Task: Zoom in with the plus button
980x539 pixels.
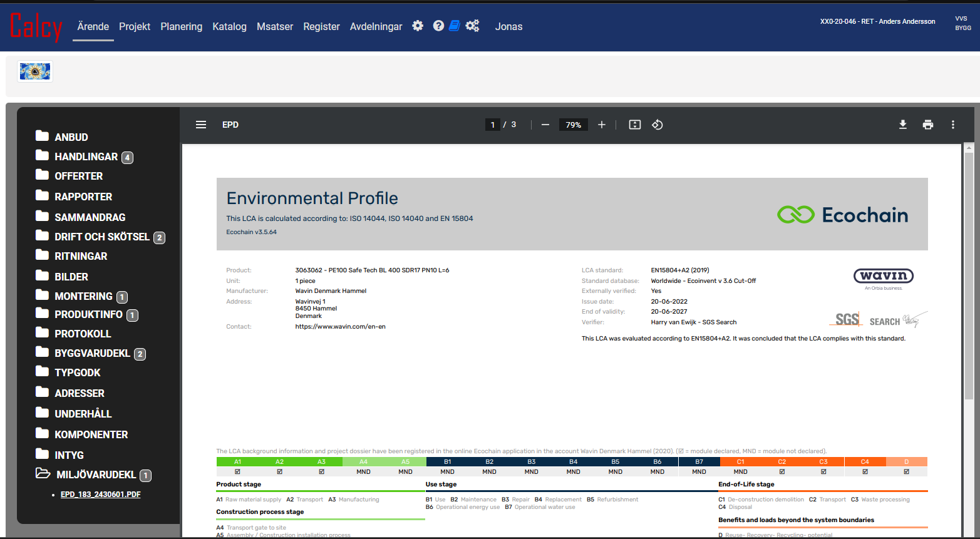Action: coord(602,125)
